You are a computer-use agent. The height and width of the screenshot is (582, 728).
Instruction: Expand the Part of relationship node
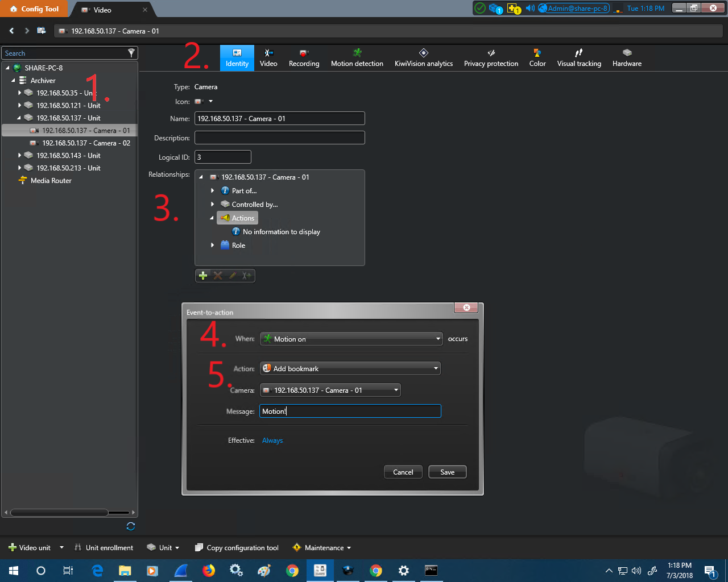[x=213, y=190]
